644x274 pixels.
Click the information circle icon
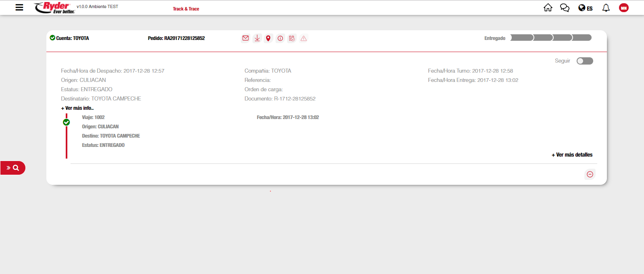tap(280, 38)
